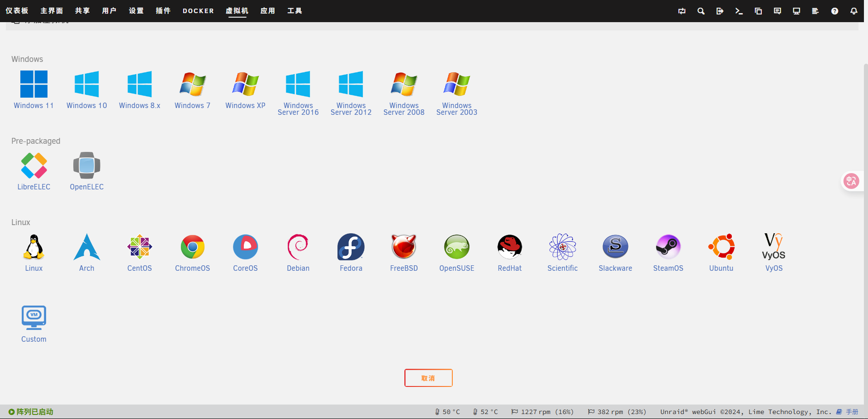Select Windows Server 2008 template

pyautogui.click(x=404, y=93)
